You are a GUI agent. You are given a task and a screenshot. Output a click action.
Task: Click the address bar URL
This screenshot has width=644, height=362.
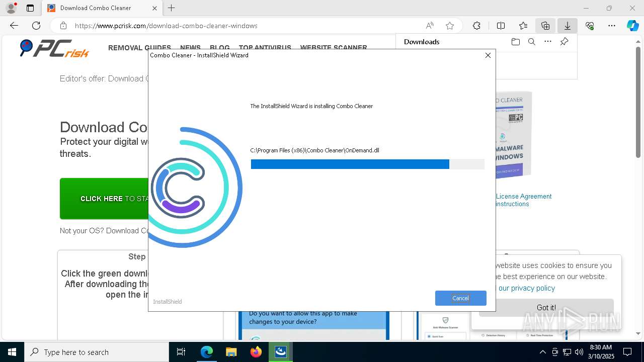point(166,26)
